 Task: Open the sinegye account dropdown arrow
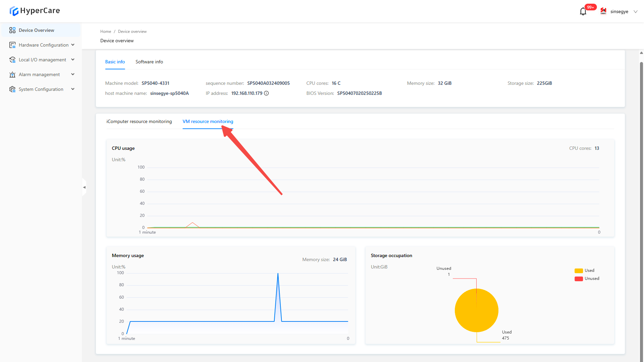[635, 12]
